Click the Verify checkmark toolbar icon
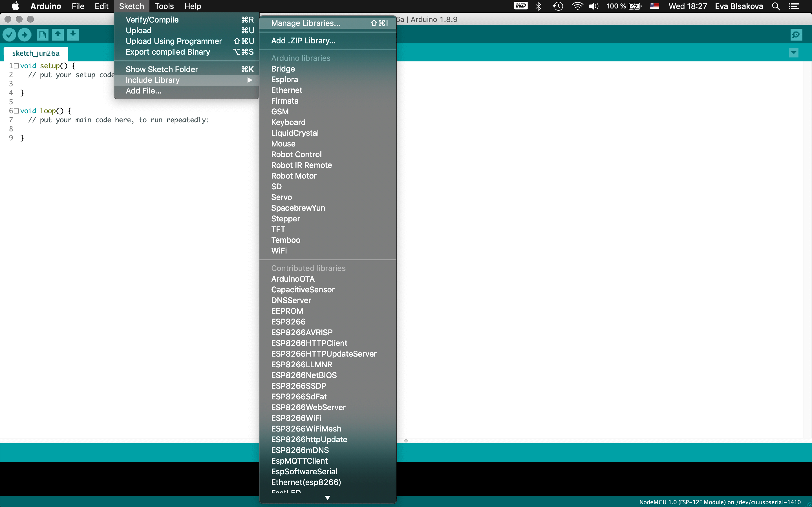This screenshot has height=507, width=812. pos(9,35)
